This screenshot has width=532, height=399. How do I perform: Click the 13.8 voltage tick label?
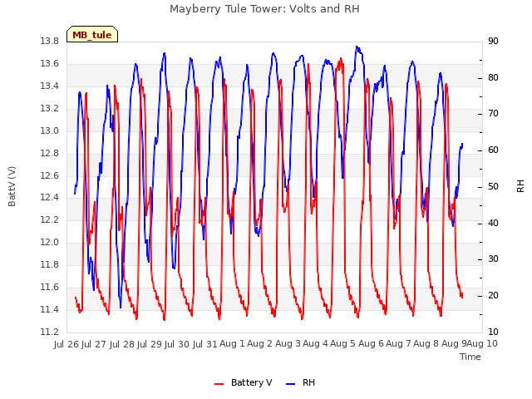50,42
